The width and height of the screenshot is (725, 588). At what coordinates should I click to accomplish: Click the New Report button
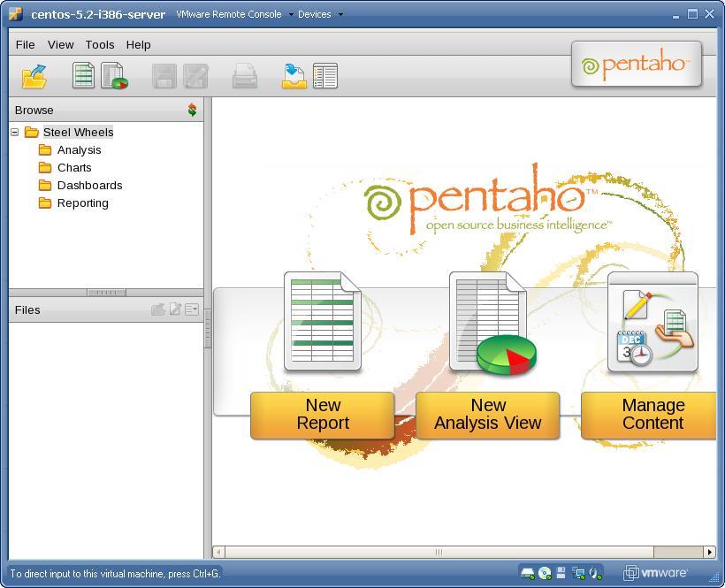[322, 416]
